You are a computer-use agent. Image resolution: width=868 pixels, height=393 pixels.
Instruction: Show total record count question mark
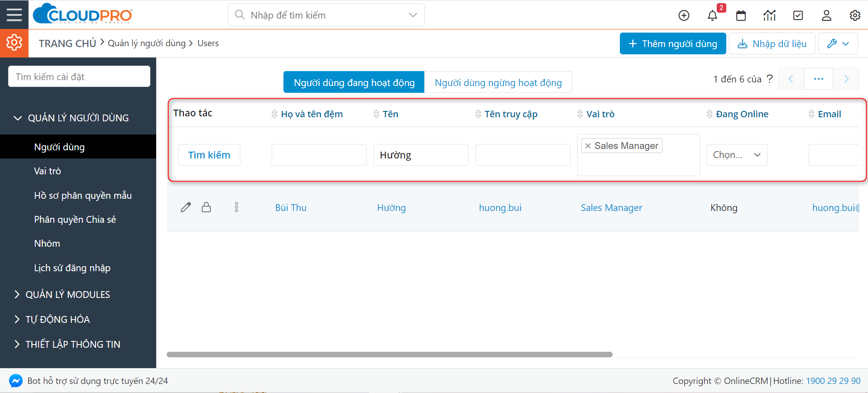click(x=769, y=79)
